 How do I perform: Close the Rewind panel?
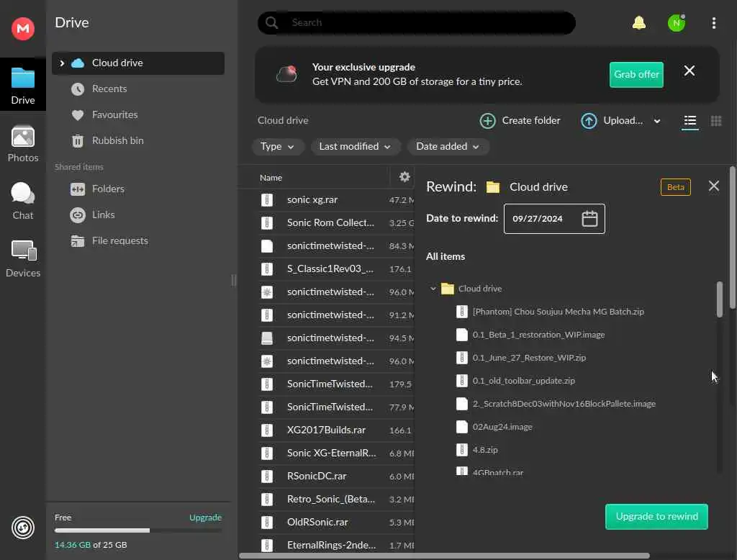click(713, 186)
